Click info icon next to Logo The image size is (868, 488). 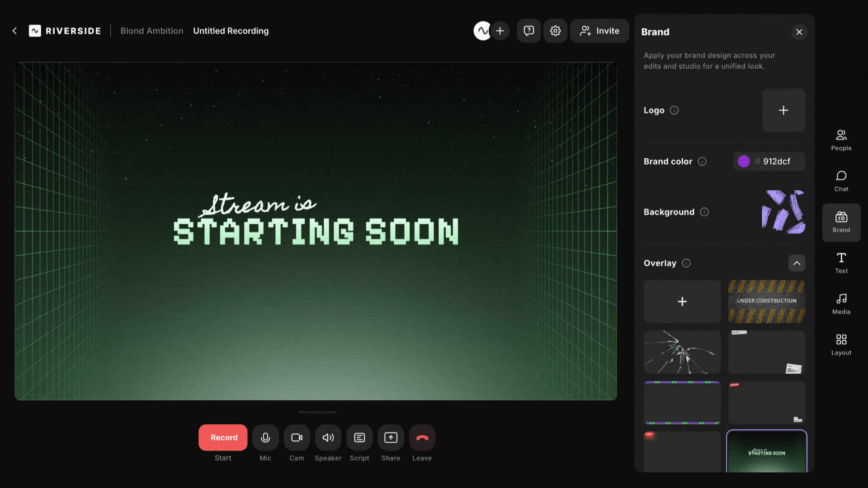(x=674, y=110)
